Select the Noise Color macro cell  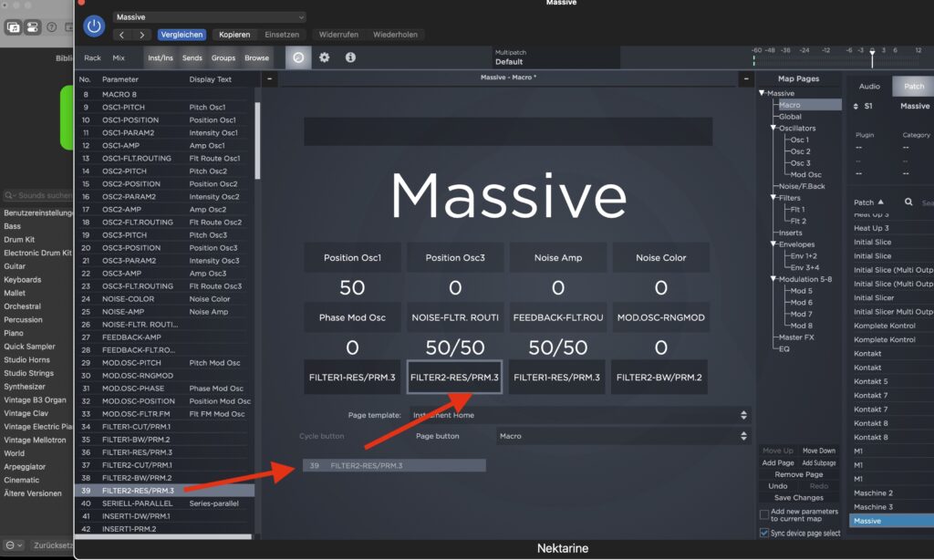660,257
